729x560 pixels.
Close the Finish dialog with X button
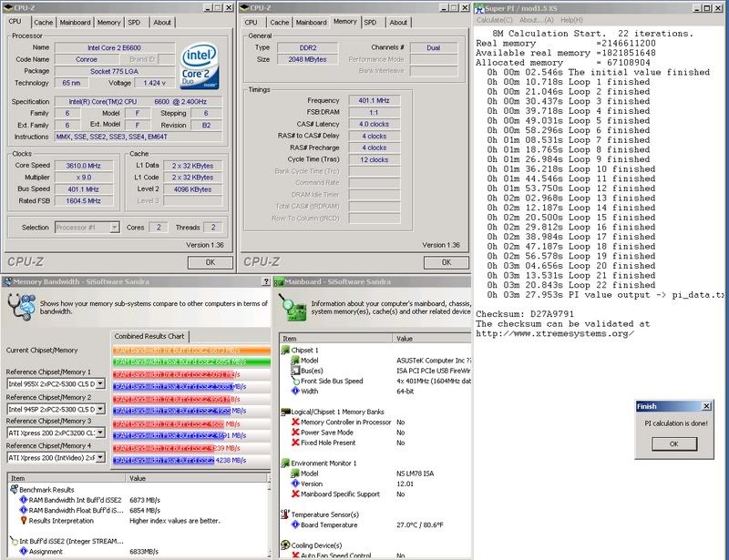[x=706, y=406]
